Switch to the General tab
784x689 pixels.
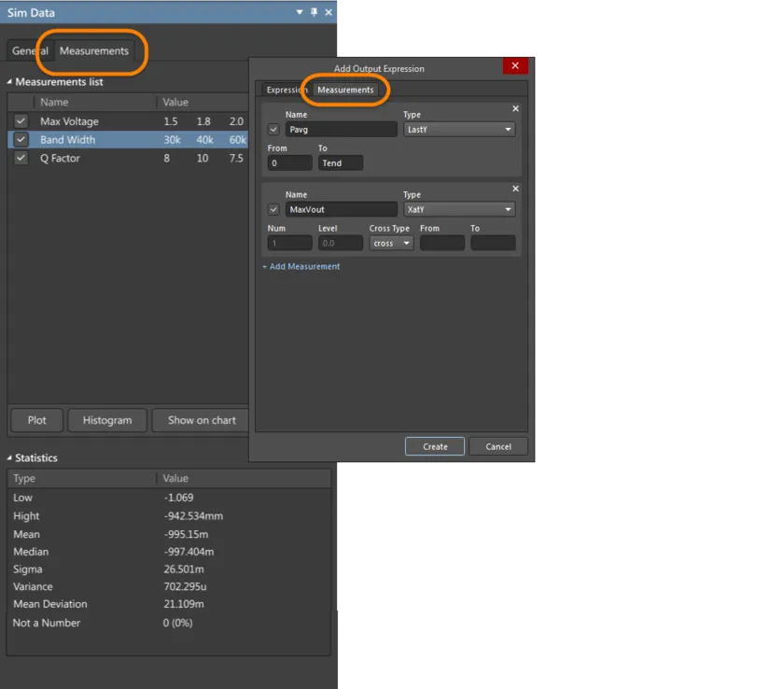[30, 51]
